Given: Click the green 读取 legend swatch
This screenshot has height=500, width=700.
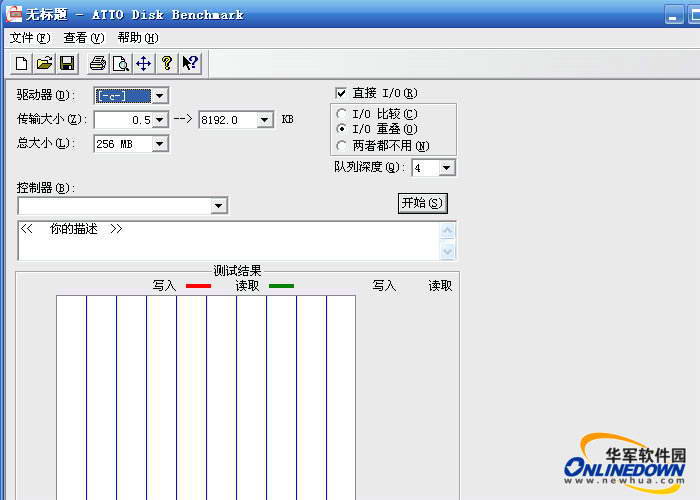Looking at the screenshot, I should pyautogui.click(x=281, y=286).
